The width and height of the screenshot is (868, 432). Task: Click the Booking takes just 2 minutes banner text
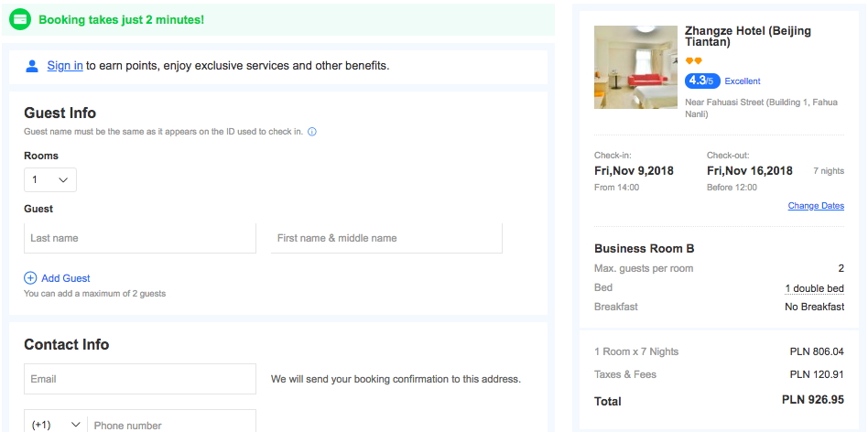pos(121,20)
